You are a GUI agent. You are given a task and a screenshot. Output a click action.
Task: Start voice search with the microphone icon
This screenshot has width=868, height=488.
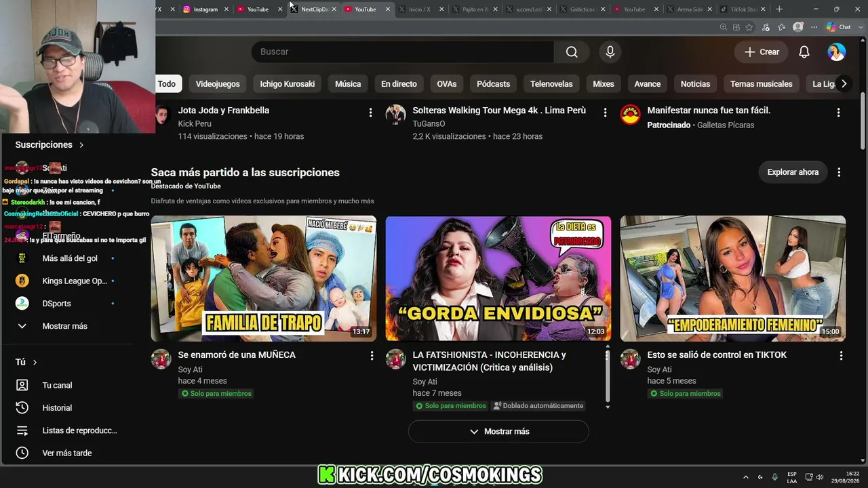(610, 52)
